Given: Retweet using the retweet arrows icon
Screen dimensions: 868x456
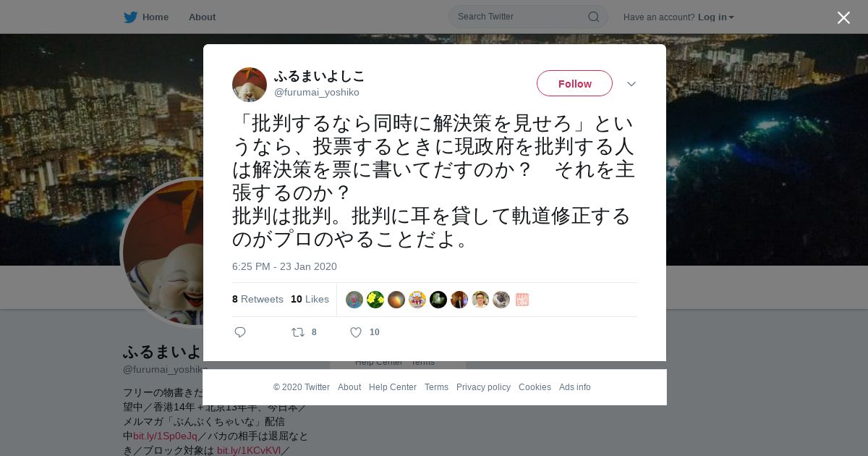Looking at the screenshot, I should pos(298,332).
